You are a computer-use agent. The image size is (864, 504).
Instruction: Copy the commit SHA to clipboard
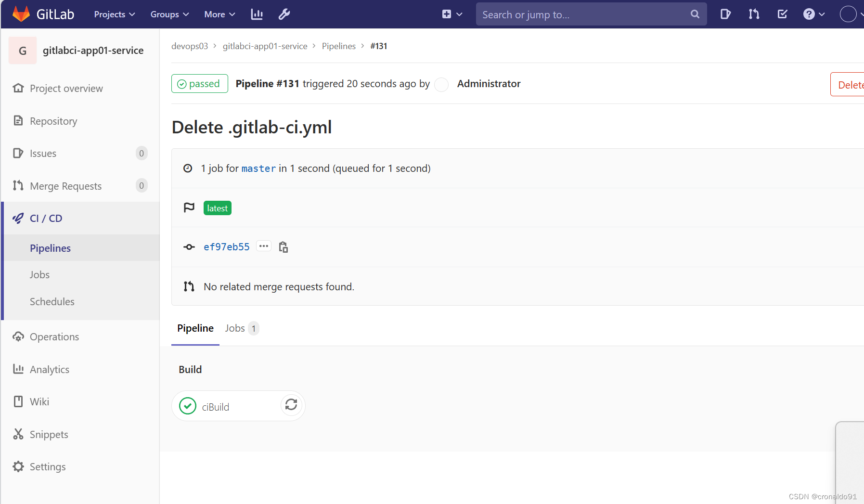[x=284, y=247]
